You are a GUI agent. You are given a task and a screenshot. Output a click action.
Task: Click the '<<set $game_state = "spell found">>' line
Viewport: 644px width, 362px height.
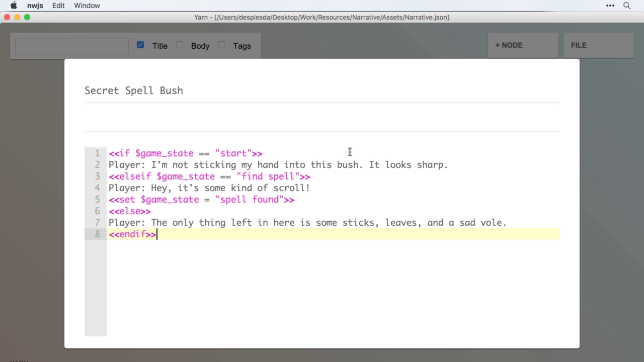[201, 200]
